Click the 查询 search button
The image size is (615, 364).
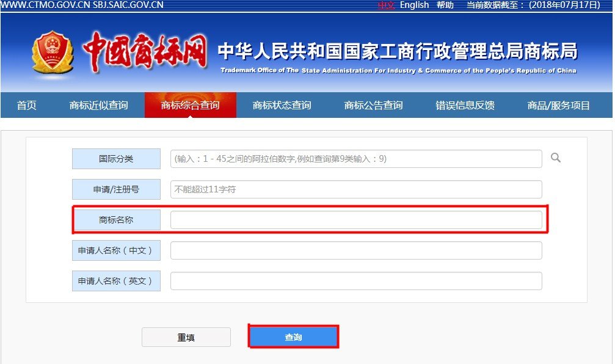(293, 337)
